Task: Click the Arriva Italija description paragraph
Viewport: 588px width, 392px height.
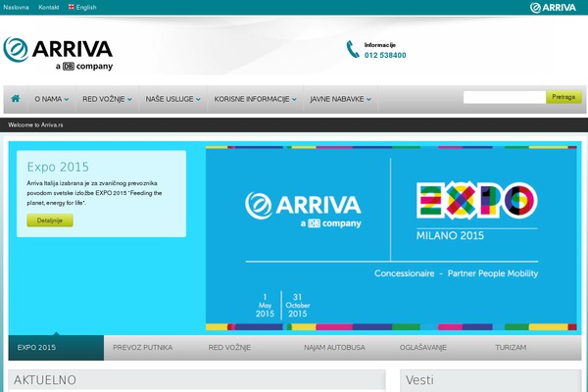Action: (x=94, y=193)
